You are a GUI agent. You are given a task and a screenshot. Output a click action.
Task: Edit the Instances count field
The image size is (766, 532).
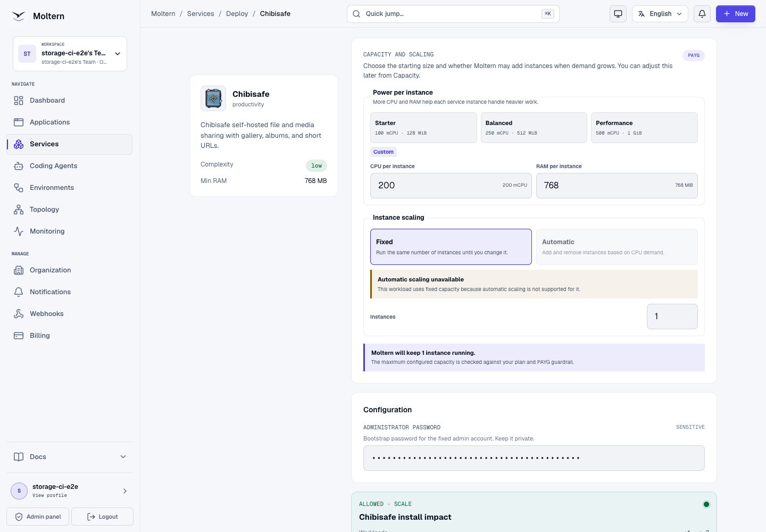click(x=672, y=317)
